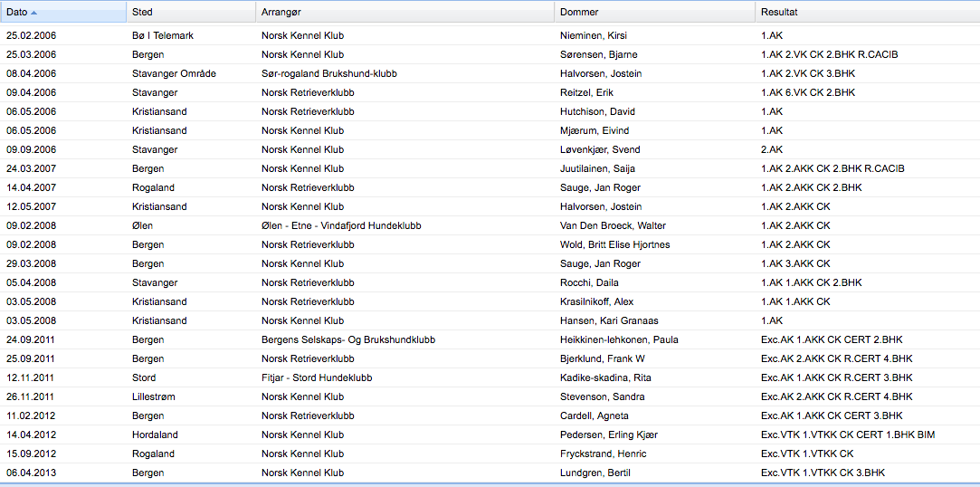Click the date 05.04.2008 cell
The height and width of the screenshot is (487, 980).
[x=63, y=282]
